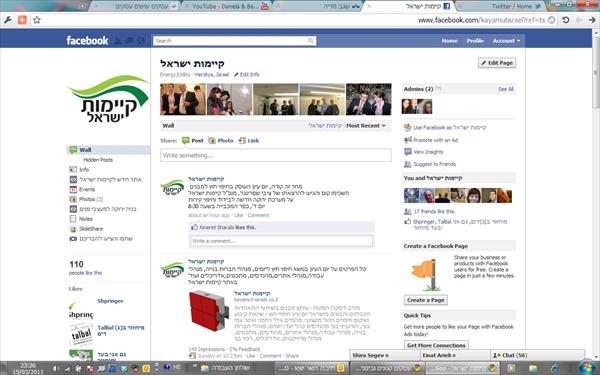Viewport: 600px width, 375px height.
Task: Click the Edit Page button
Action: (497, 63)
